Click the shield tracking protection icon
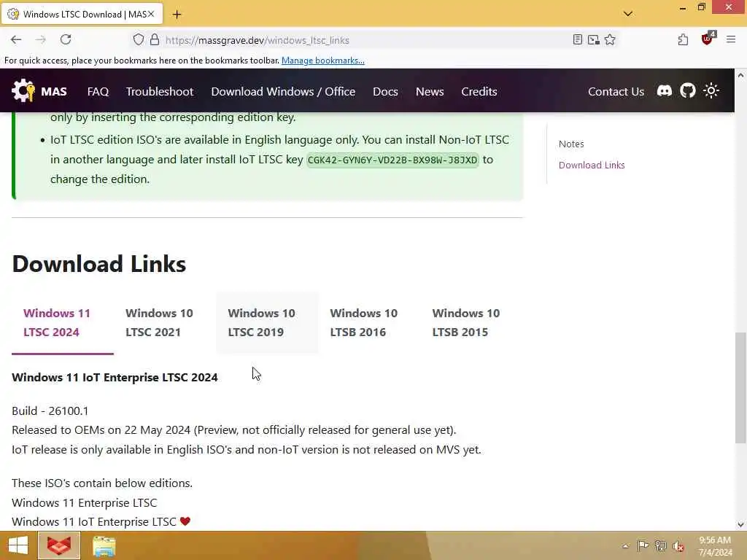 [138, 40]
